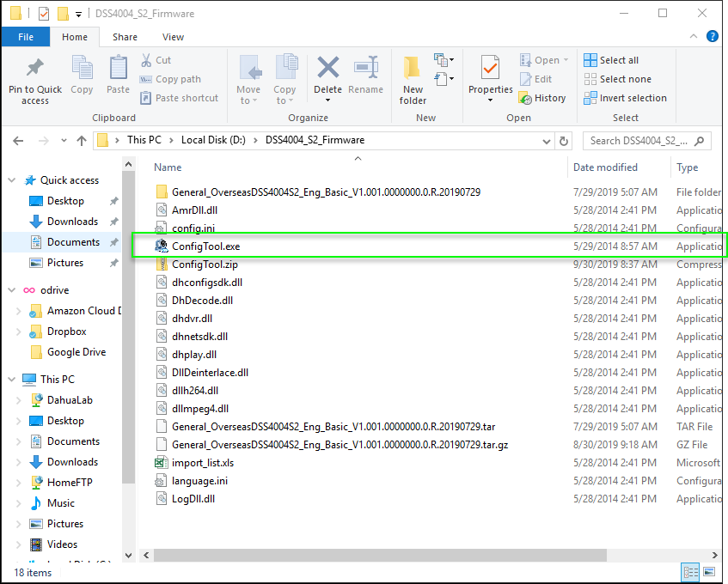The height and width of the screenshot is (584, 728).
Task: Click the Paste ribbon icon
Action: 118,68
